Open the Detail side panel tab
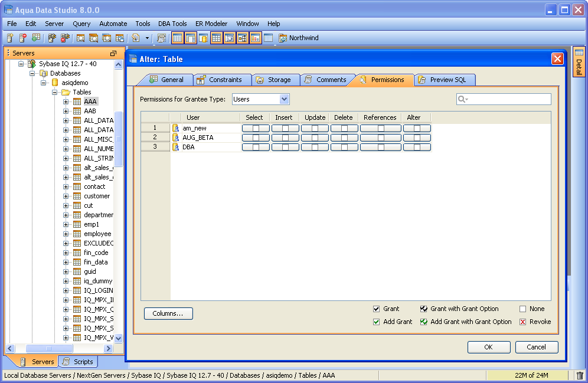 pos(579,61)
